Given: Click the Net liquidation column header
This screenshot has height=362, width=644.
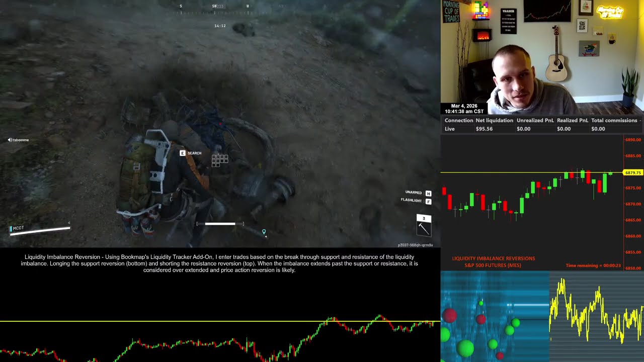Looking at the screenshot, I should coord(494,121).
